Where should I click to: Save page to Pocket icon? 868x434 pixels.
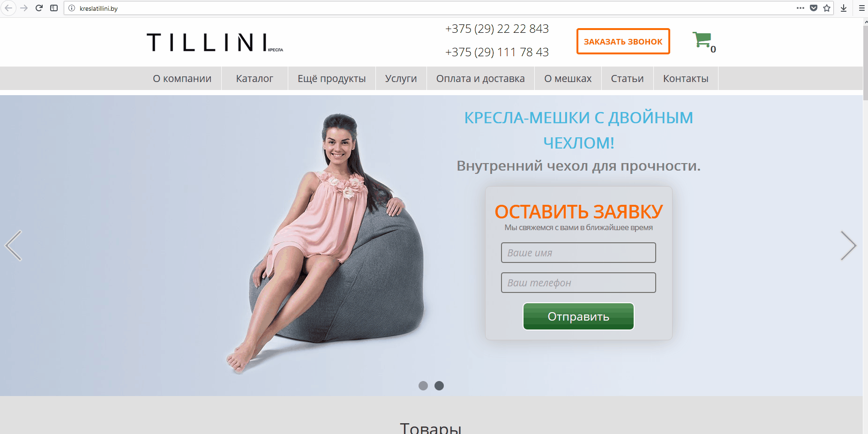814,8
